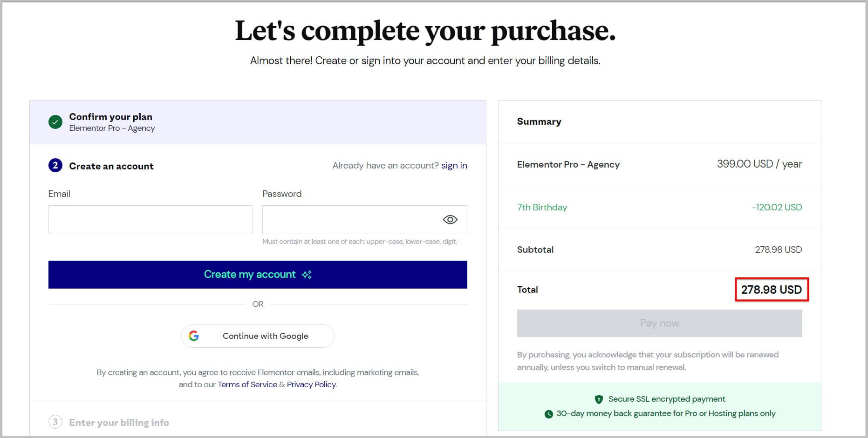
Task: Focus the Email input field
Action: click(x=150, y=220)
